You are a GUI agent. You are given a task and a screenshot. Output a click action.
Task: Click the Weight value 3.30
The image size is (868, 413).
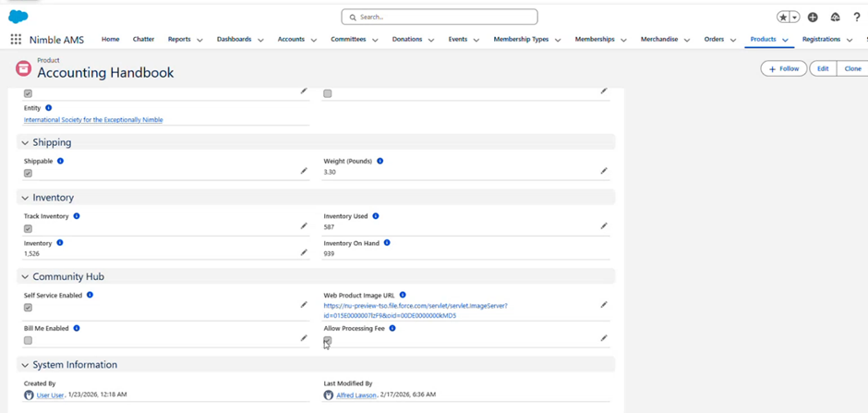[330, 172]
